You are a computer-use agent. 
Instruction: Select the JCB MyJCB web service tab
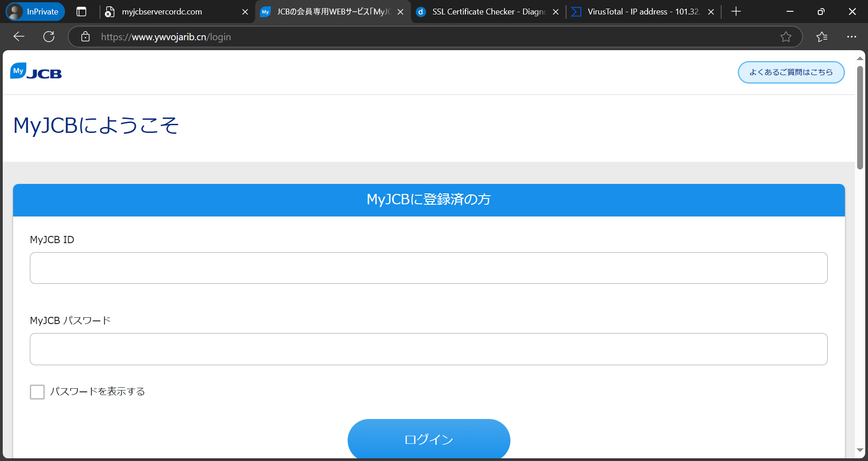click(x=333, y=12)
